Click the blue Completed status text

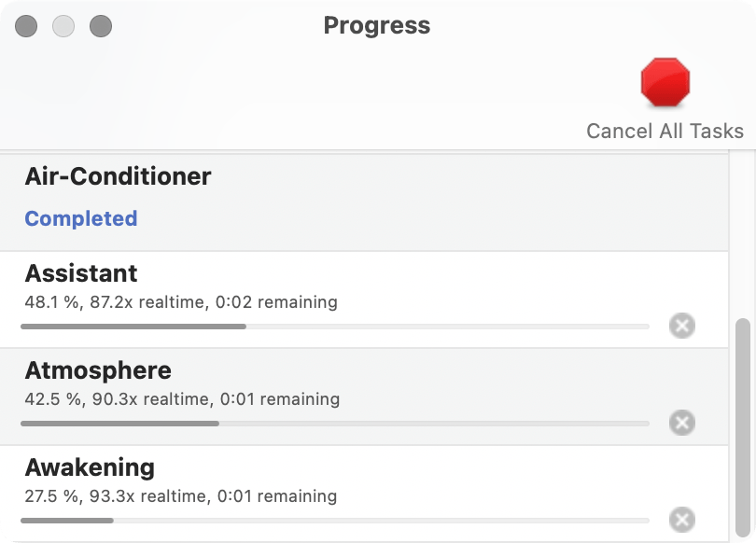tap(81, 218)
